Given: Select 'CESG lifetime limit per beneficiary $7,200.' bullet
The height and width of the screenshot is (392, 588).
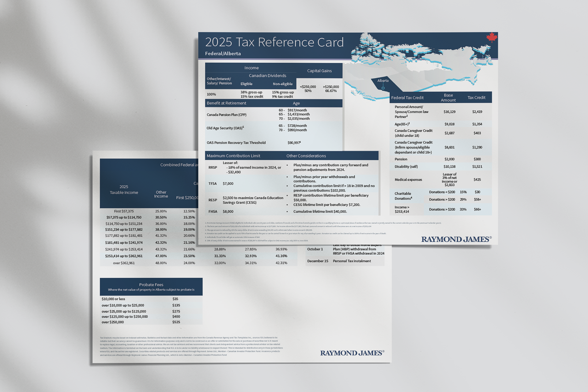Looking at the screenshot, I should 326,205.
